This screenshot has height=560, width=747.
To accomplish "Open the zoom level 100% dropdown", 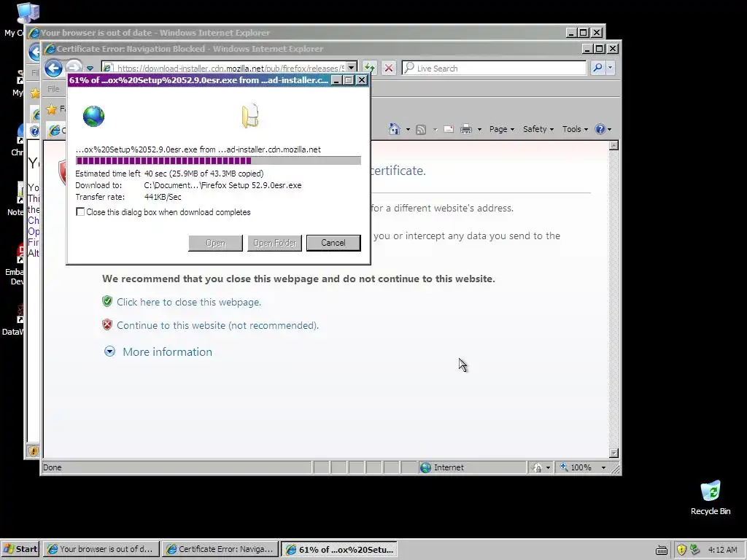I will (x=603, y=467).
